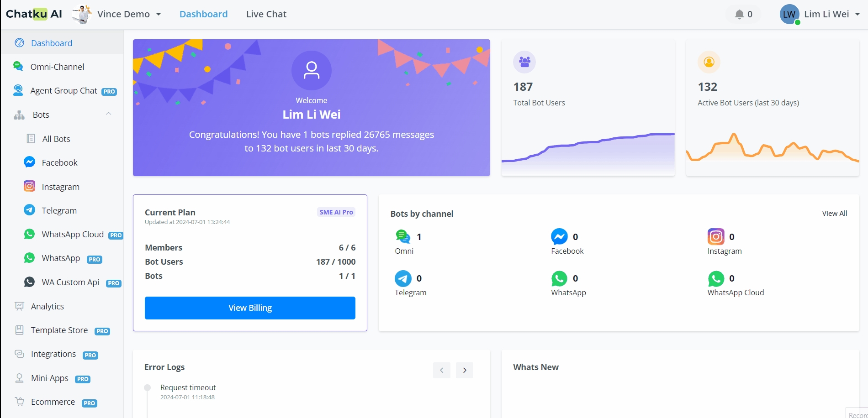This screenshot has width=868, height=418.
Task: Click the WA Custom Api sidebar entry
Action: (70, 282)
